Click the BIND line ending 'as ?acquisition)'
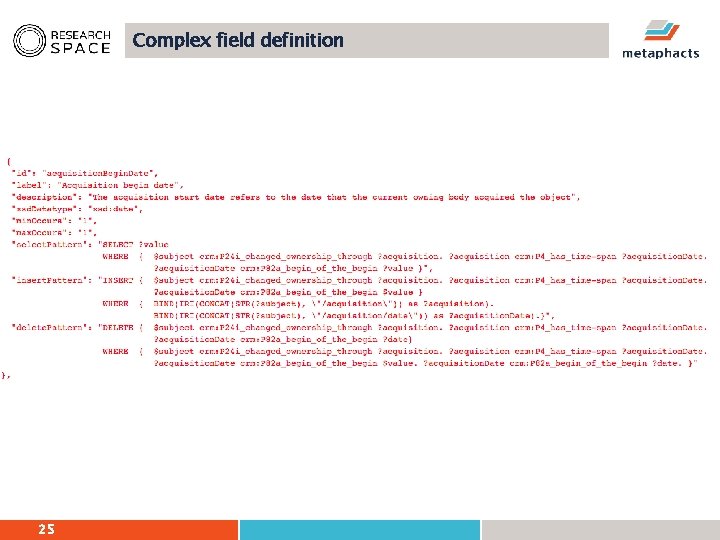This screenshot has height=540, width=720. coord(323,304)
